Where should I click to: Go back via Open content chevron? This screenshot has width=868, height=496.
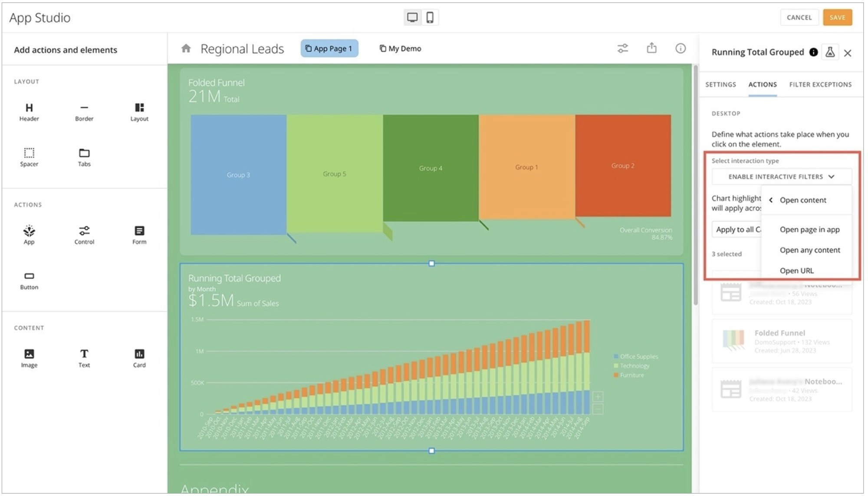pyautogui.click(x=771, y=200)
